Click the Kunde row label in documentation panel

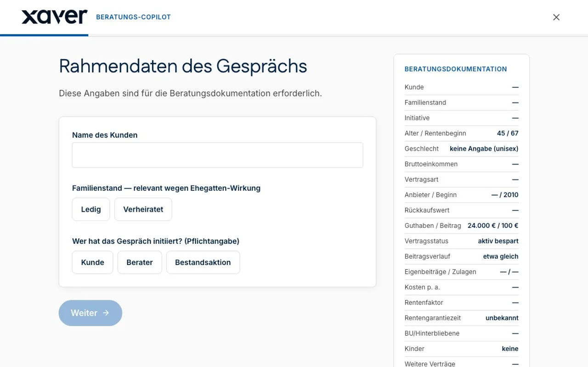(x=414, y=87)
